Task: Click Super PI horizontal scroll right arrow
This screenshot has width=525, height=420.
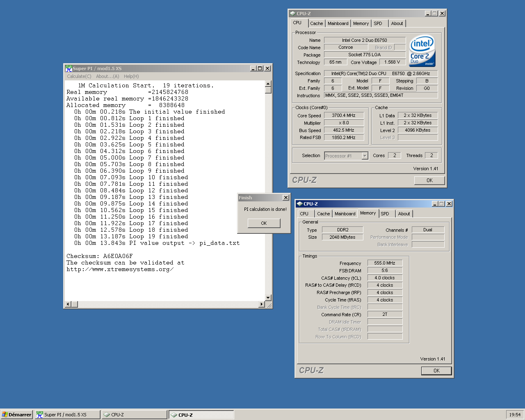Action: (262, 304)
